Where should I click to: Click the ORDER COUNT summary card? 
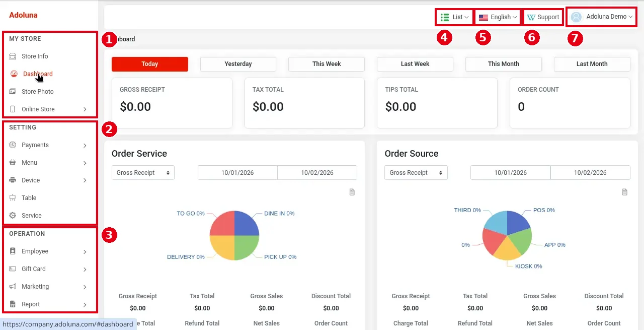pyautogui.click(x=570, y=103)
